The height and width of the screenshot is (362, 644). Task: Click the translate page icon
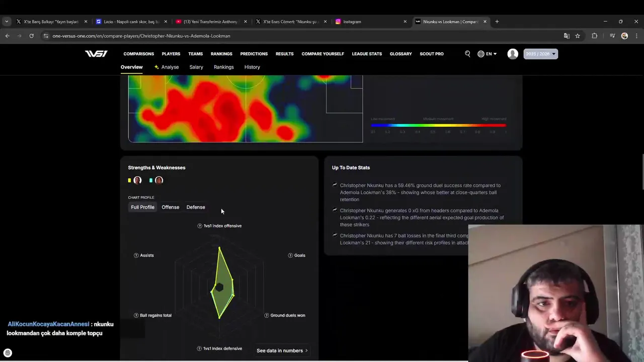point(567,36)
